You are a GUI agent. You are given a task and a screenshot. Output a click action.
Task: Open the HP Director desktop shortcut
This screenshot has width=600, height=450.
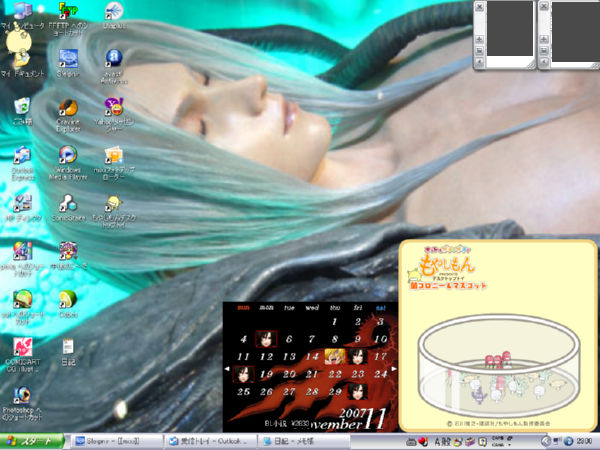[x=23, y=203]
